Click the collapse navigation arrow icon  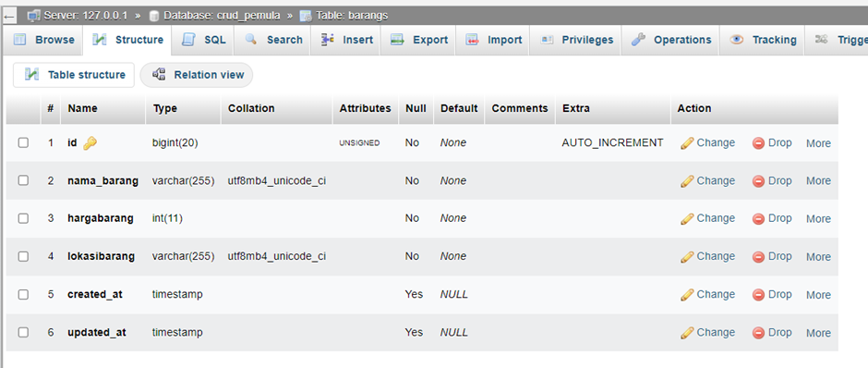tap(8, 16)
